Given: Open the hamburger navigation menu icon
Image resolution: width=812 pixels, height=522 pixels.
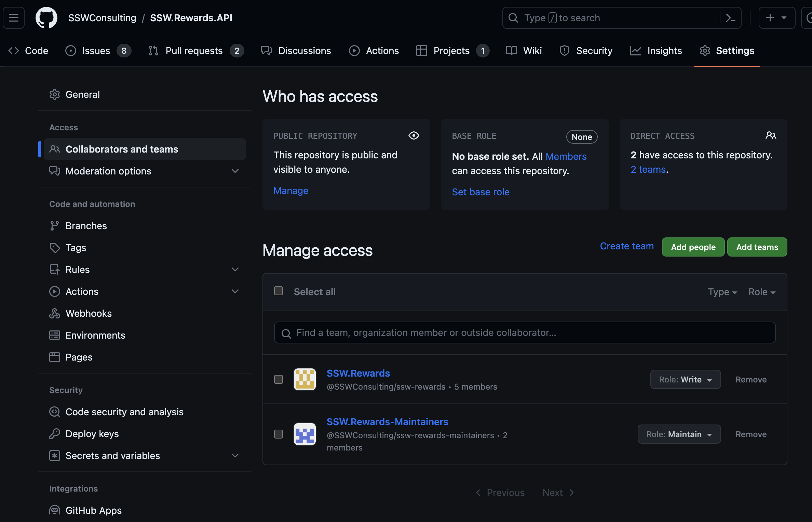Looking at the screenshot, I should coord(14,18).
